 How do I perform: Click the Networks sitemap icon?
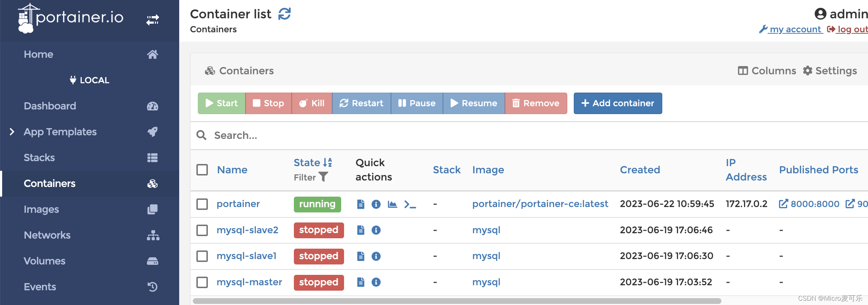click(x=153, y=235)
